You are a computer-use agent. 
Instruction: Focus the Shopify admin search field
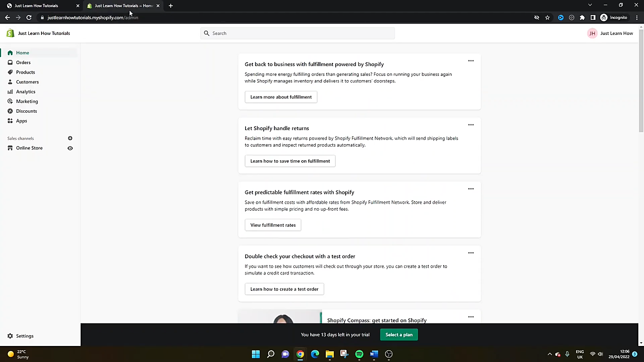[x=297, y=33]
